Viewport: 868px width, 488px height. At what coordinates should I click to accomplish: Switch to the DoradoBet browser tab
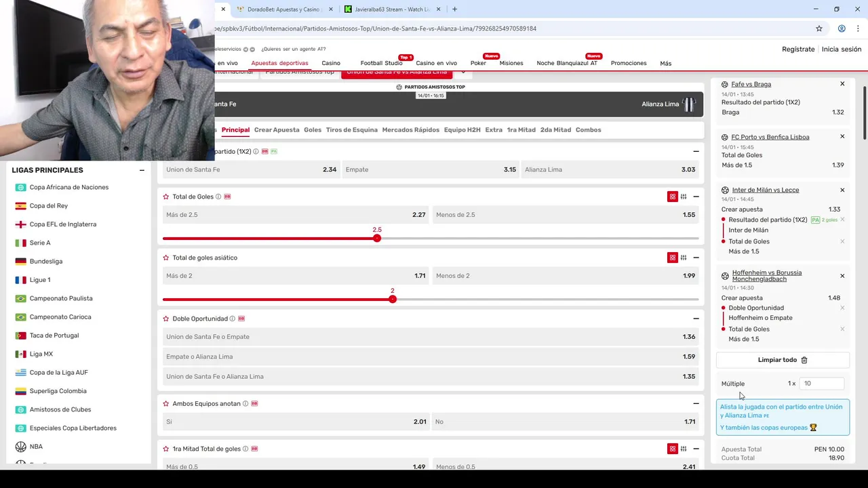click(283, 9)
